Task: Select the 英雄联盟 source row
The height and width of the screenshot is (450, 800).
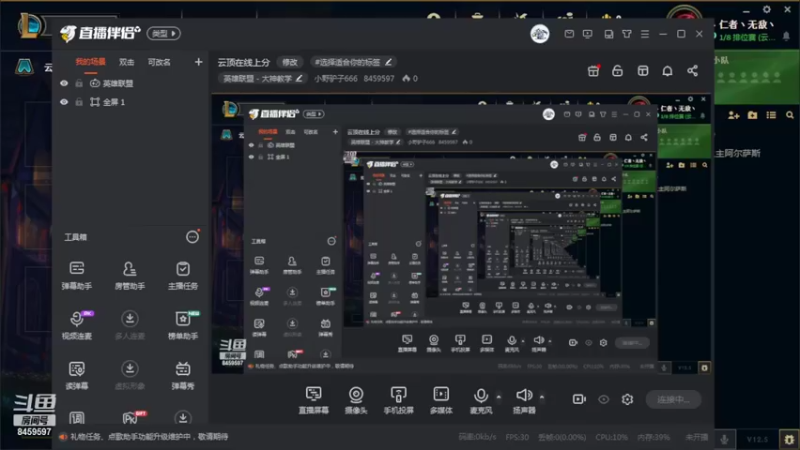Action: [130, 83]
